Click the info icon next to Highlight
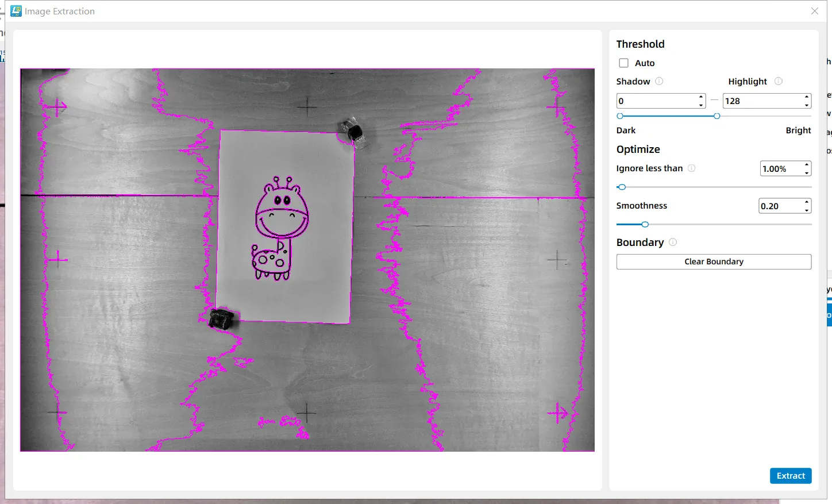This screenshot has width=832, height=504. pyautogui.click(x=778, y=81)
